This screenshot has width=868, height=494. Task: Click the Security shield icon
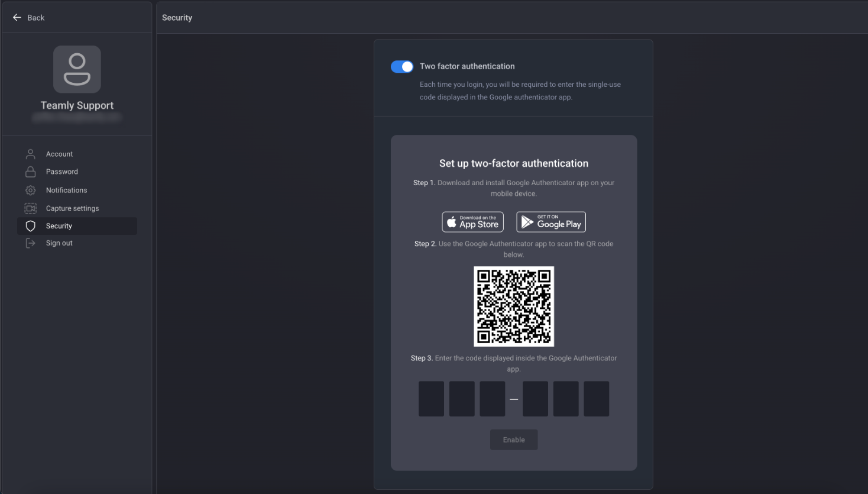tap(31, 226)
